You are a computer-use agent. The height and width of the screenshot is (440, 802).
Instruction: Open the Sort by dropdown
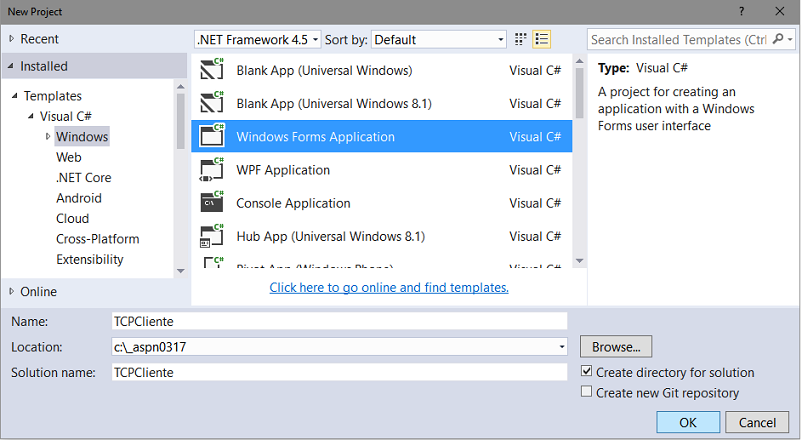(x=439, y=39)
